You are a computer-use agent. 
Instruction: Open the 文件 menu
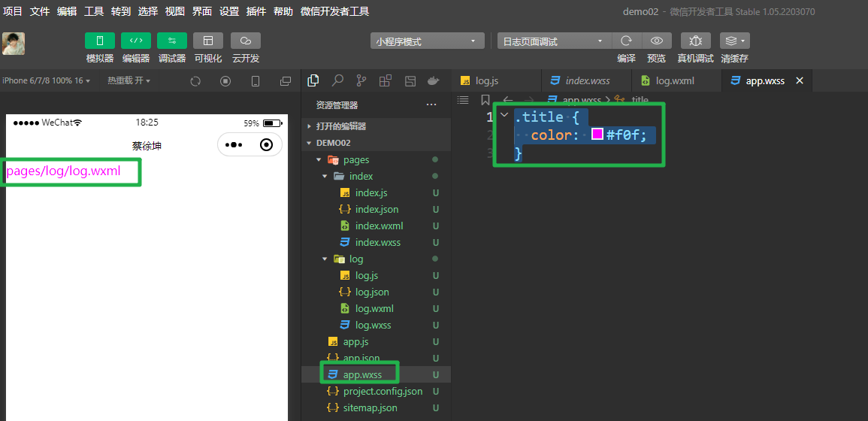(40, 11)
